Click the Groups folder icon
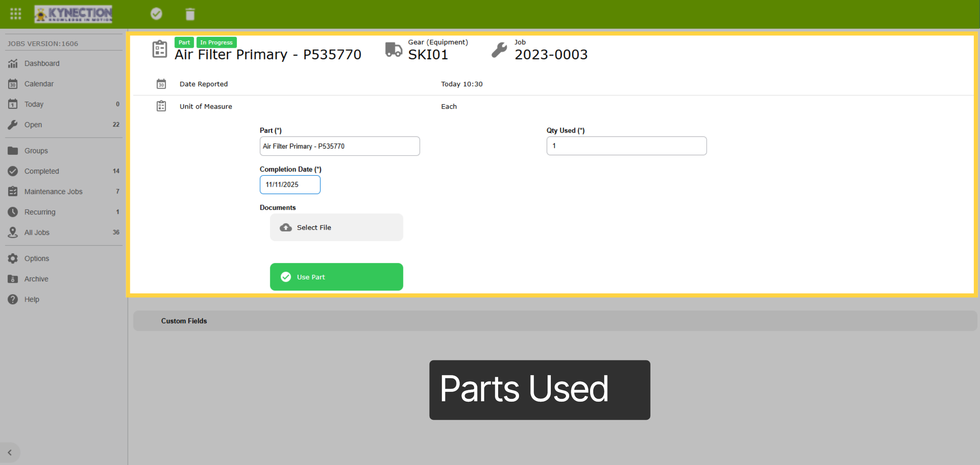This screenshot has height=465, width=980. pyautogui.click(x=13, y=151)
